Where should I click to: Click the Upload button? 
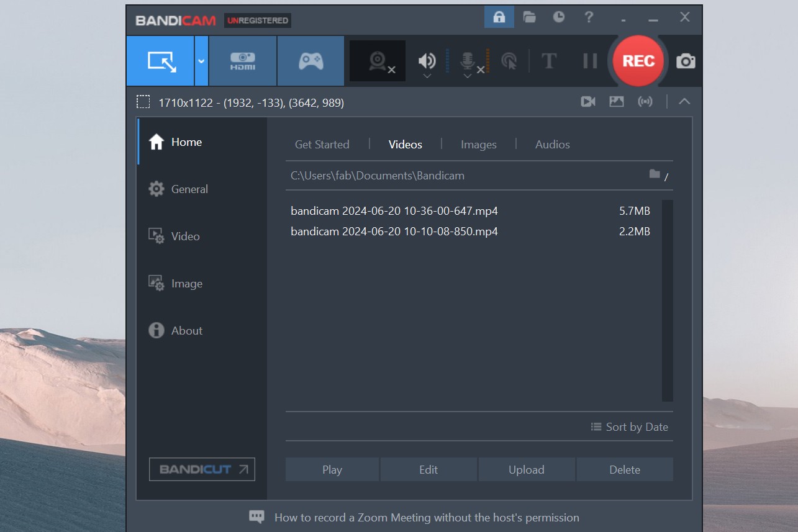pos(527,469)
